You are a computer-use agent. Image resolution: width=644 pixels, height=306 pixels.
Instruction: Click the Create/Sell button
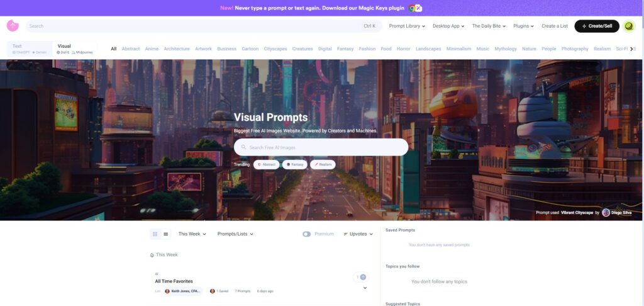pyautogui.click(x=597, y=26)
